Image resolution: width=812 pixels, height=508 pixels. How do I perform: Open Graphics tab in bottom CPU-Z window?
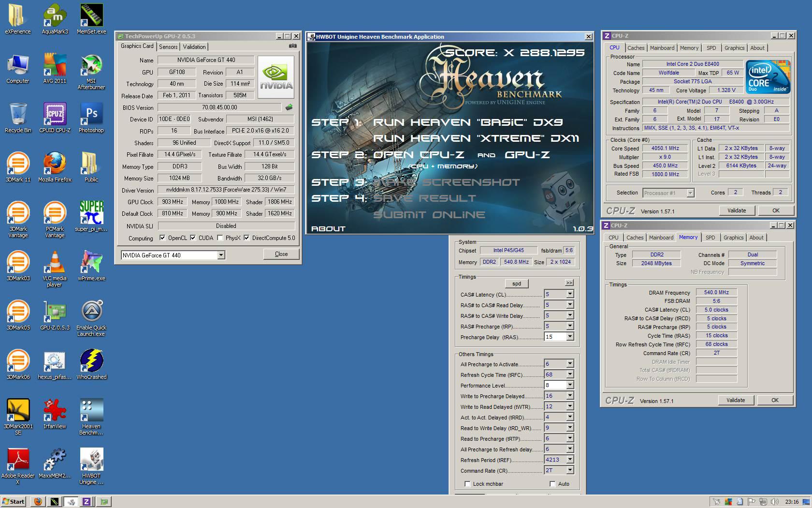(x=733, y=238)
